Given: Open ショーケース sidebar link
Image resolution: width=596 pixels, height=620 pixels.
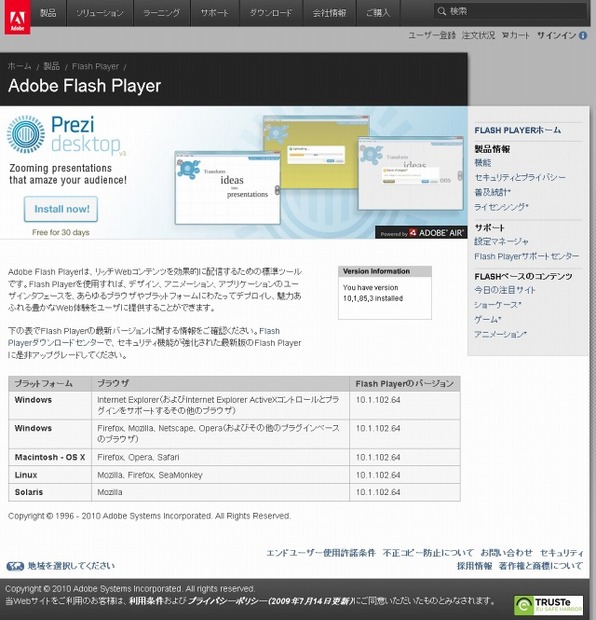Looking at the screenshot, I should (498, 305).
